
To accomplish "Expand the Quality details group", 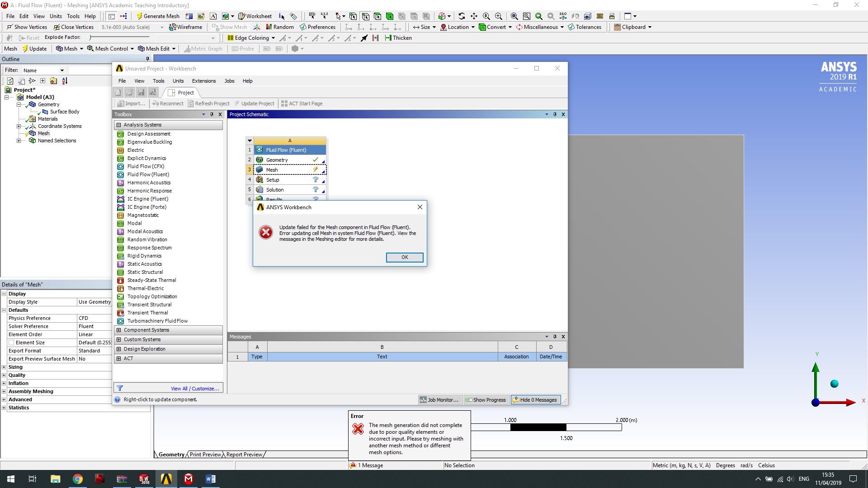I will pyautogui.click(x=4, y=375).
